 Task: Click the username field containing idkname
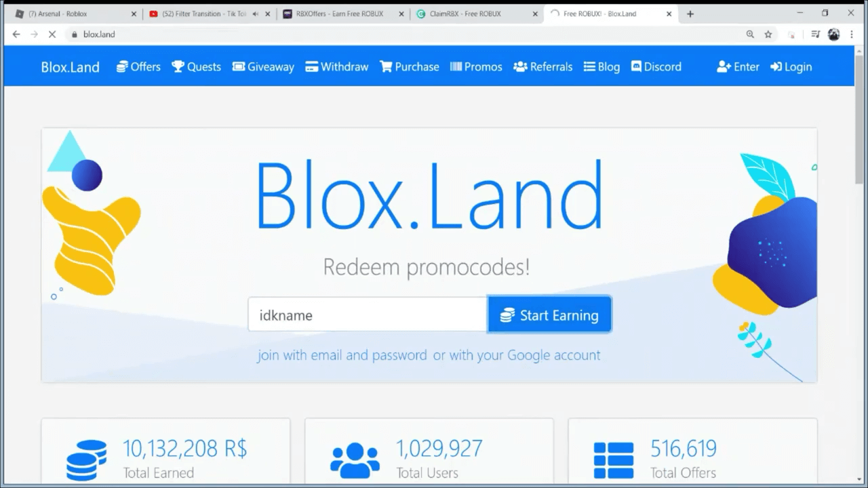click(368, 314)
